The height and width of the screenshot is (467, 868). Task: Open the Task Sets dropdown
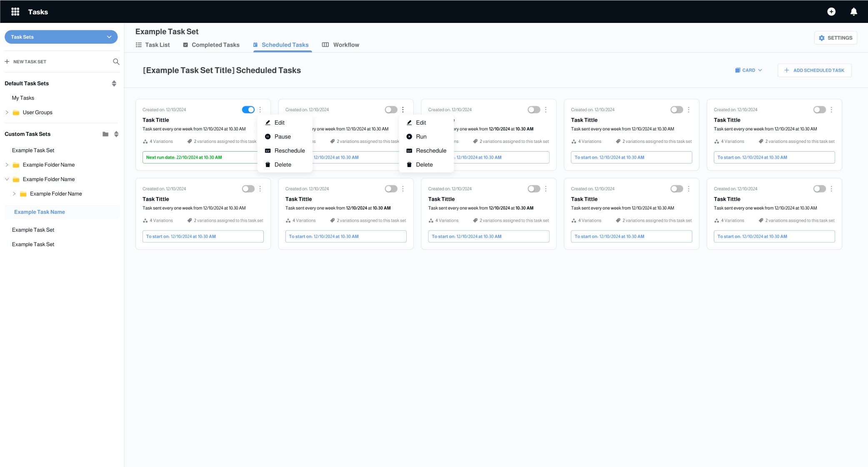click(61, 37)
